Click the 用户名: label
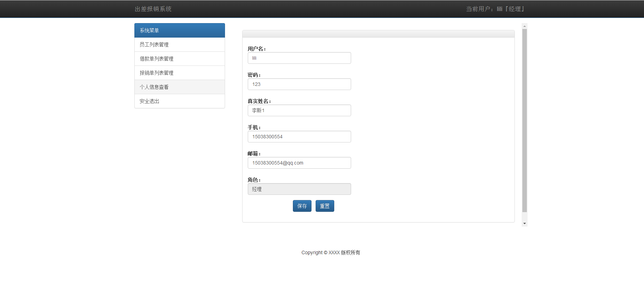 257,49
